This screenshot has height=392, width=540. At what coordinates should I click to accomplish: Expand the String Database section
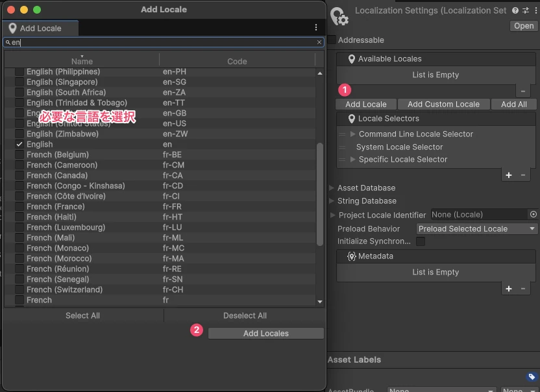click(332, 201)
